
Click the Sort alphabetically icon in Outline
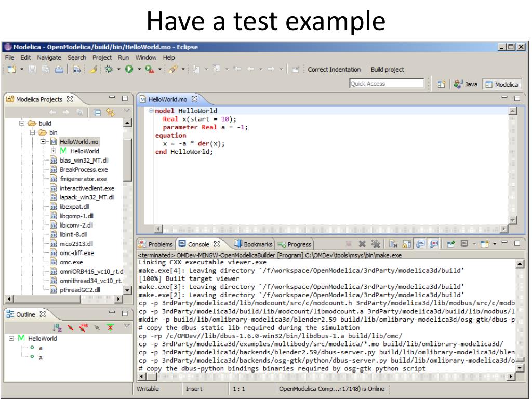click(57, 327)
